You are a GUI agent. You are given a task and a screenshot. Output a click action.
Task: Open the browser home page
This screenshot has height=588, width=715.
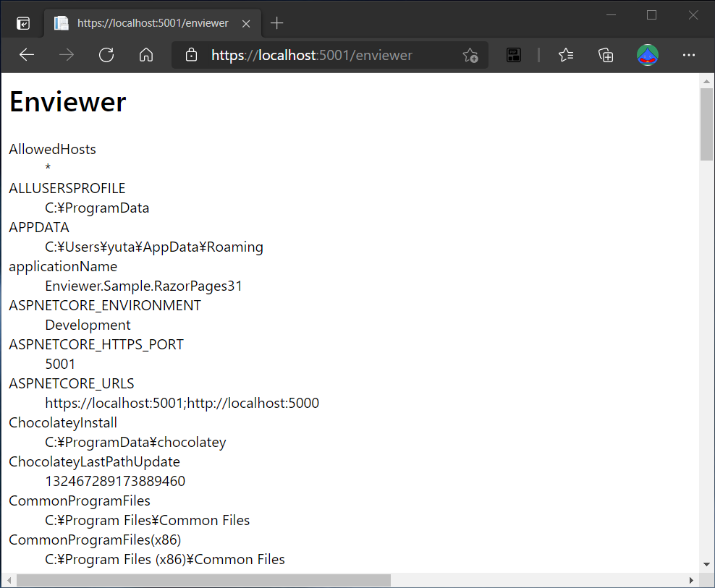[x=146, y=54]
